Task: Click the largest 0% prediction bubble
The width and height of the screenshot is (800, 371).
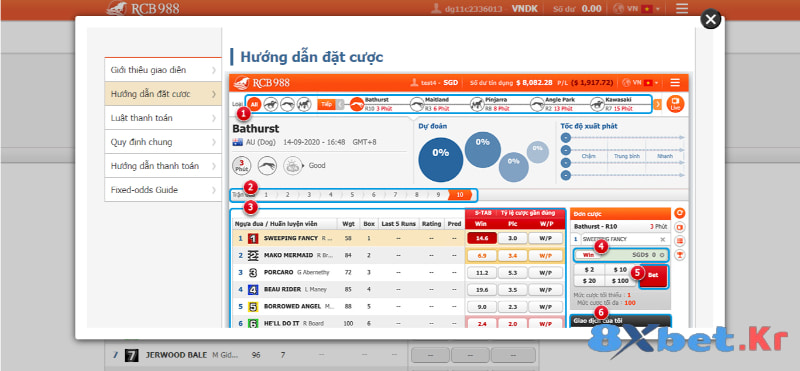Action: click(x=440, y=160)
